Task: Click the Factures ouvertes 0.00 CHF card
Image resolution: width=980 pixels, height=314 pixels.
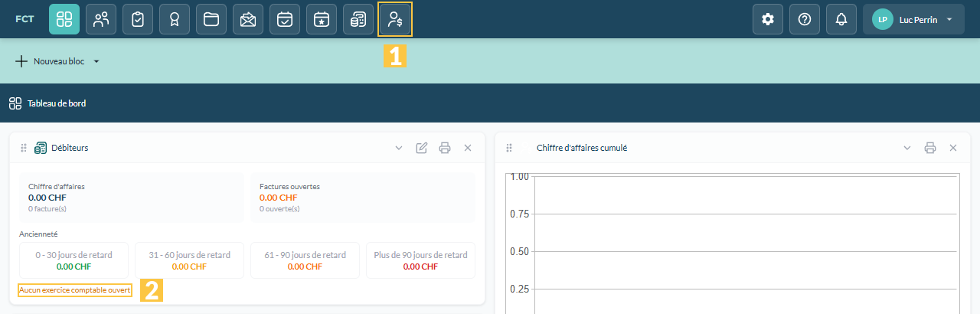Action: 363,198
